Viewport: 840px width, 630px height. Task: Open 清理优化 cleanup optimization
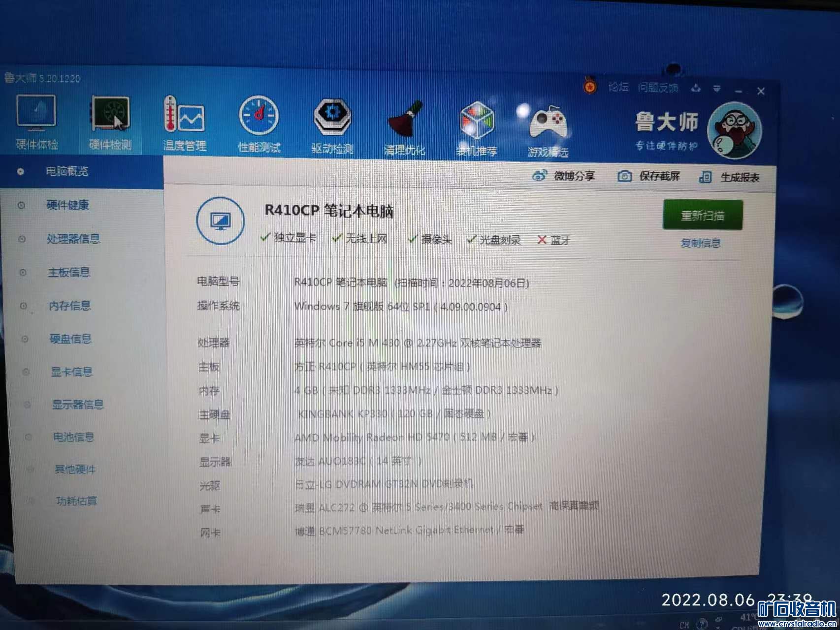click(404, 128)
